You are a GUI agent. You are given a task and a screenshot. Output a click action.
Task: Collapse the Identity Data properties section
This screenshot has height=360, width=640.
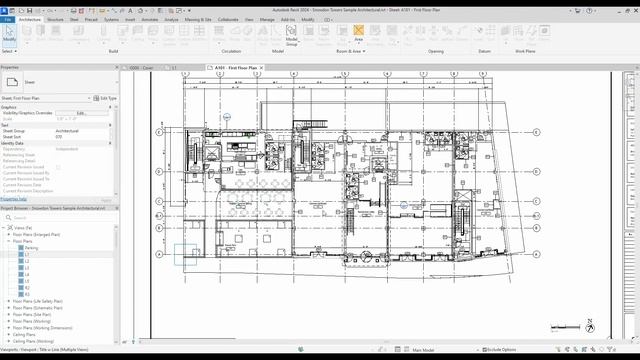tap(110, 143)
